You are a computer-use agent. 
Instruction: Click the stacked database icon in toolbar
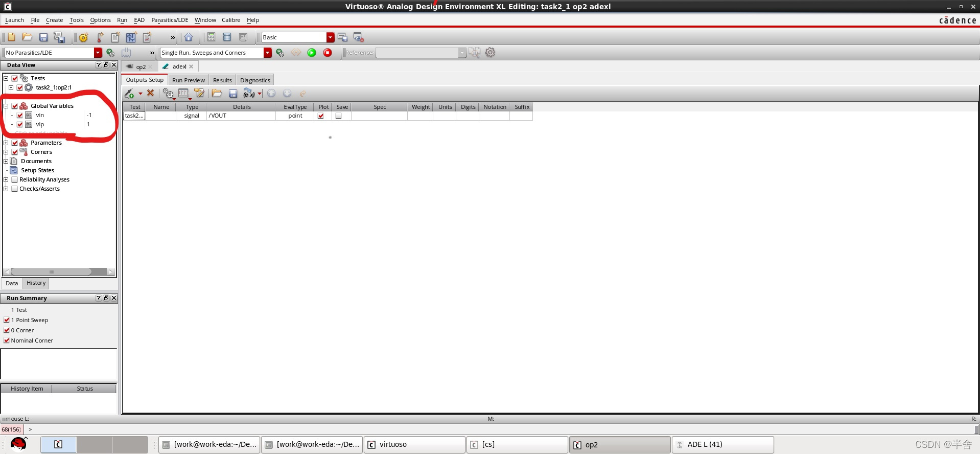(227, 37)
